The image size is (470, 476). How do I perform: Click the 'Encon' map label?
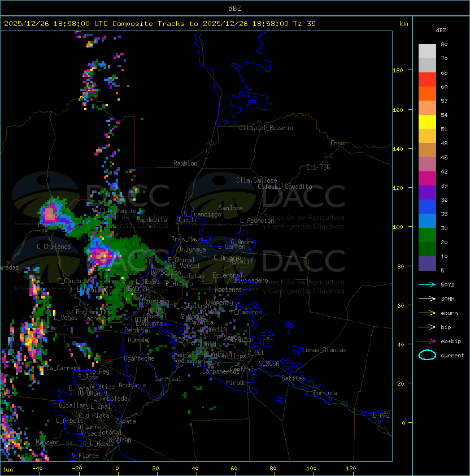pyautogui.click(x=339, y=143)
